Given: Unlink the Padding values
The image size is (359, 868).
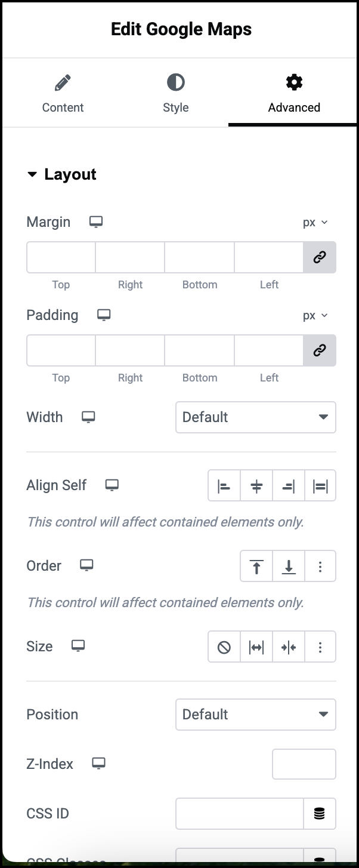Looking at the screenshot, I should [x=320, y=350].
